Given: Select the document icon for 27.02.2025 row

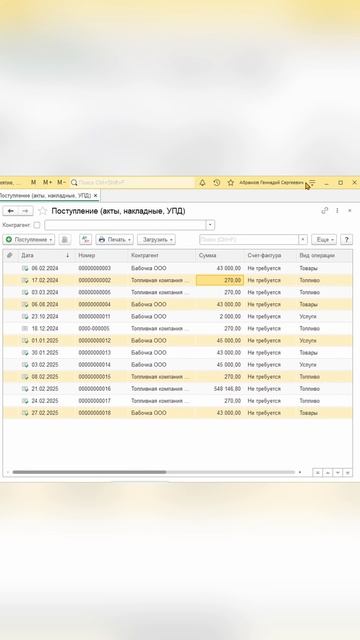Looking at the screenshot, I should tap(25, 413).
